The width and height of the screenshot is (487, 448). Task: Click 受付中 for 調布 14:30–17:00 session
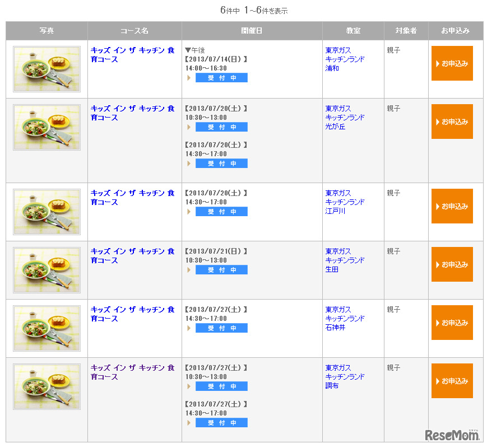pos(221,423)
